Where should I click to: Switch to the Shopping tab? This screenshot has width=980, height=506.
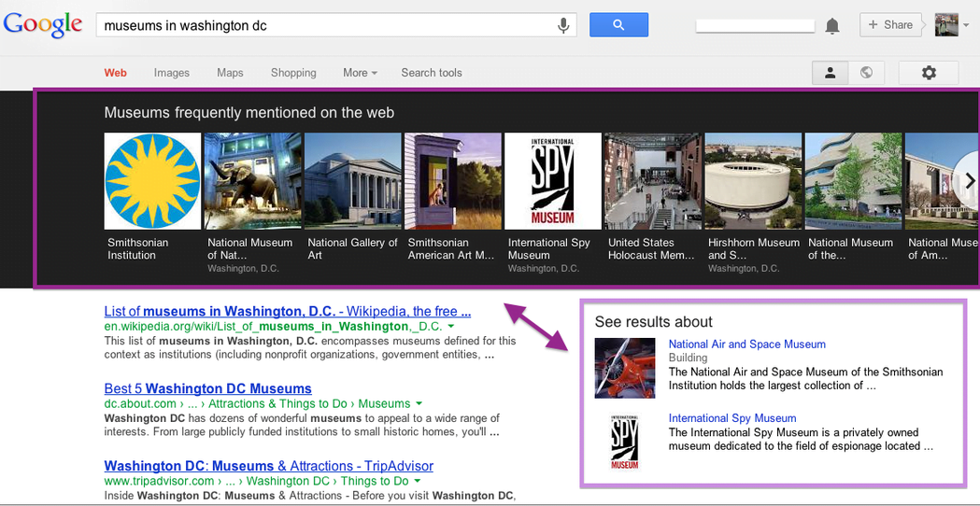point(293,73)
